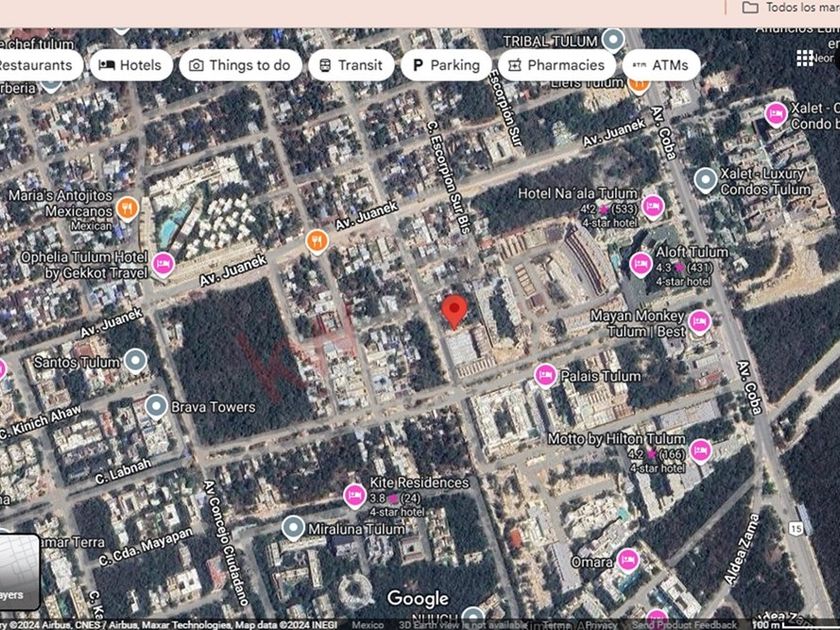The image size is (840, 630).
Task: Open Miraluna Tulum place marker
Action: click(293, 528)
